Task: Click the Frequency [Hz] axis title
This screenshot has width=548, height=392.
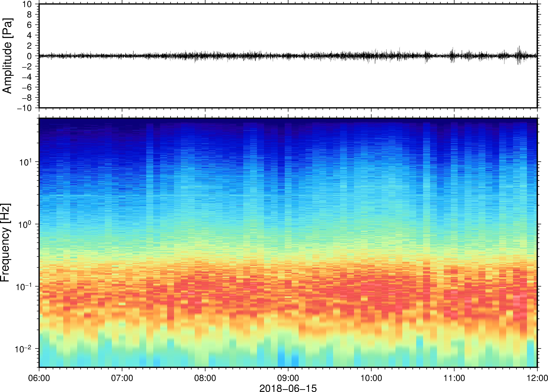Action: (5, 243)
